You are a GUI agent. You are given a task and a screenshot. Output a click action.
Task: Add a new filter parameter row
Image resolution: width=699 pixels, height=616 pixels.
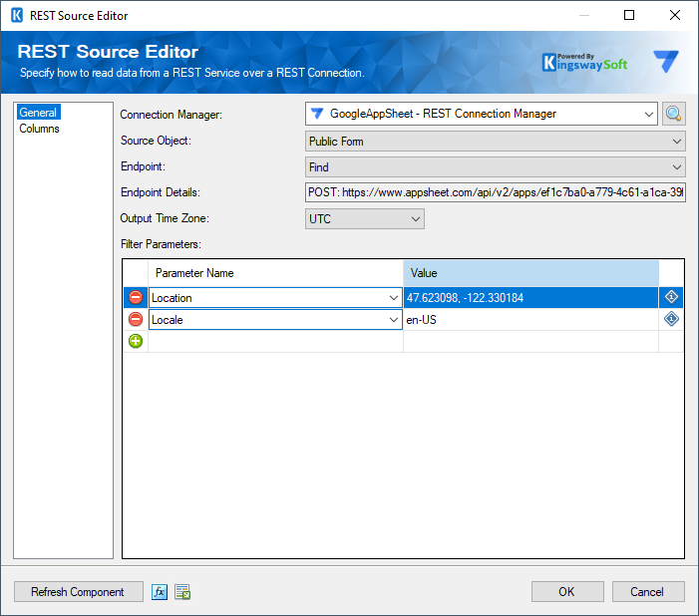click(136, 341)
